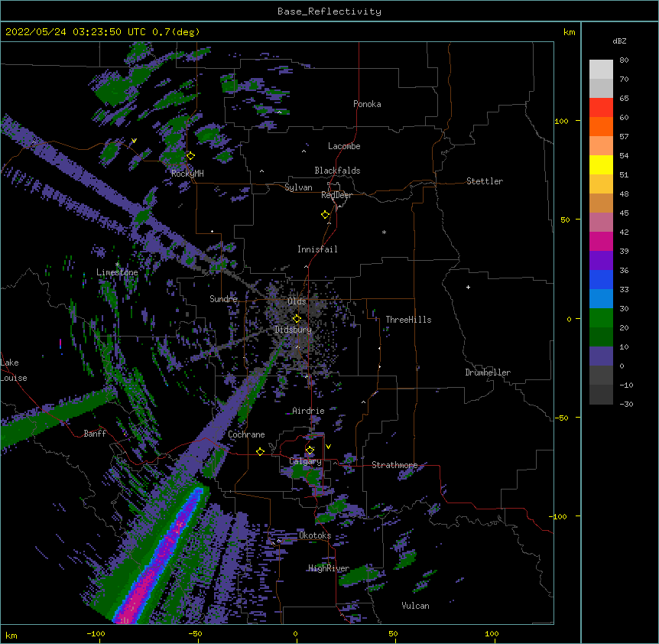Click the Sylvan label on the map
659x644 pixels.
pos(298,187)
